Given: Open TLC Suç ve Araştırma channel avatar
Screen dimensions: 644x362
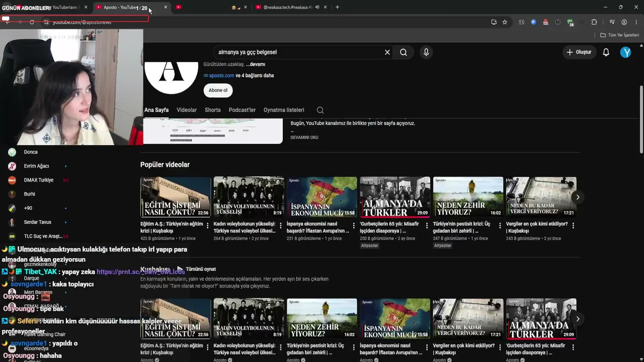Looking at the screenshot, I should (x=12, y=236).
